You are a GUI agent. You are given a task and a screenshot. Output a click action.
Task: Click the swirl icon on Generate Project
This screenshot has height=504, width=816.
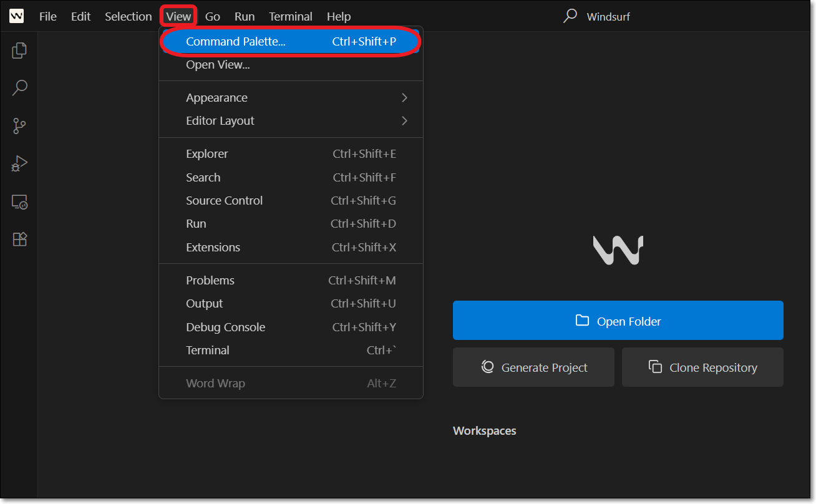coord(488,367)
